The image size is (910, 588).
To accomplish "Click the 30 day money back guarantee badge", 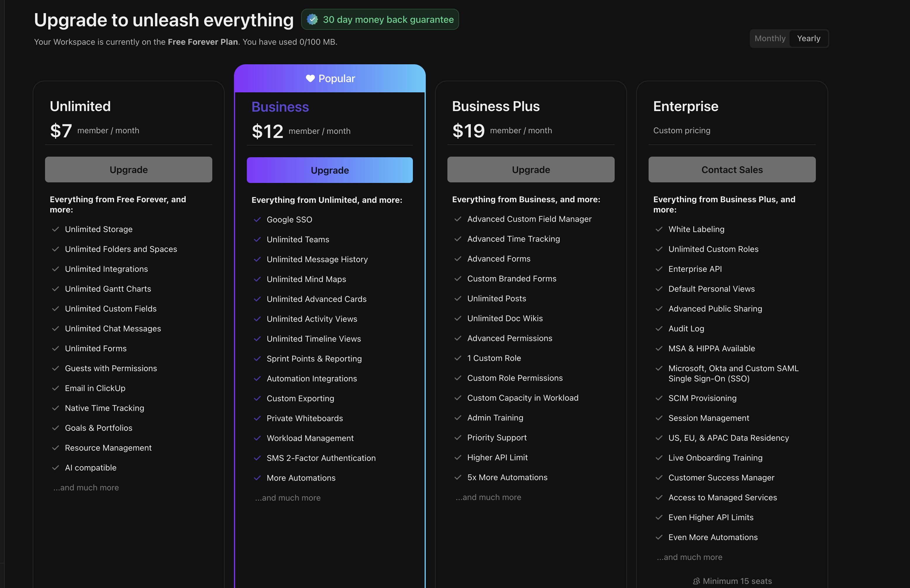I will pos(380,20).
